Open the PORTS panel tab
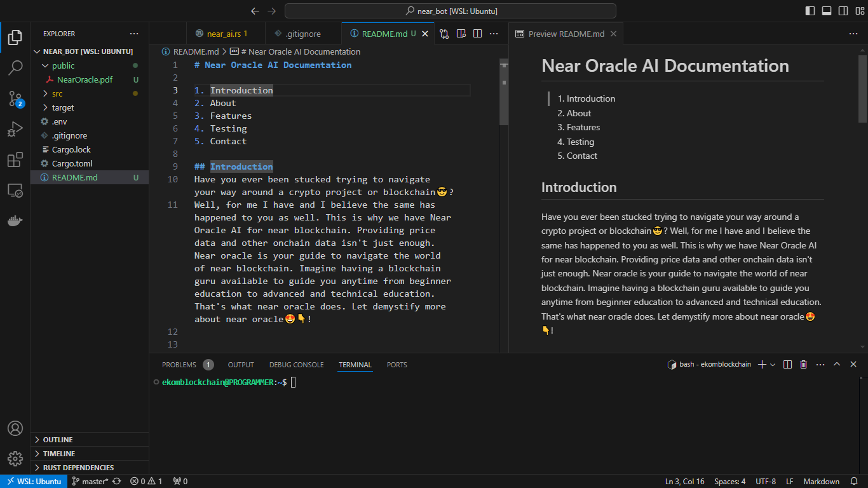The image size is (868, 488). coord(397,365)
